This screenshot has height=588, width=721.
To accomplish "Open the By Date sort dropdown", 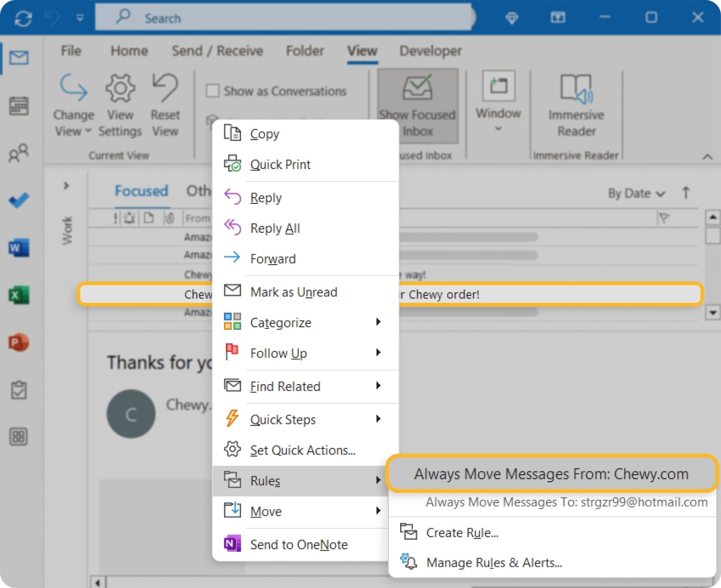I will click(x=635, y=193).
